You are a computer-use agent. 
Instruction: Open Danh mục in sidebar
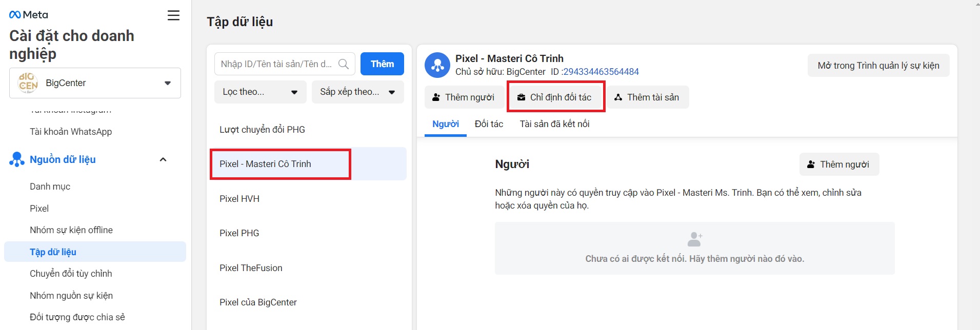[50, 187]
